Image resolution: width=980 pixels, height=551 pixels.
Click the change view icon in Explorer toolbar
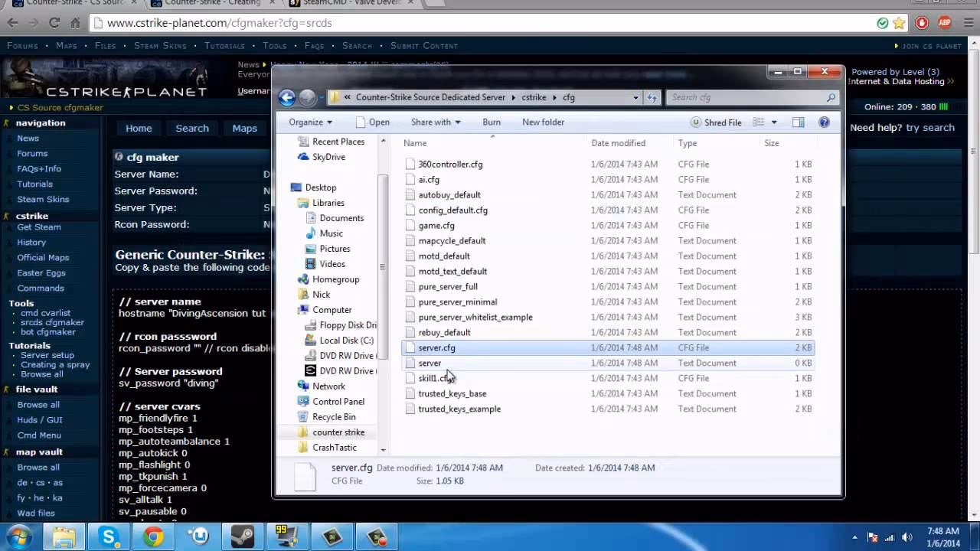point(759,122)
